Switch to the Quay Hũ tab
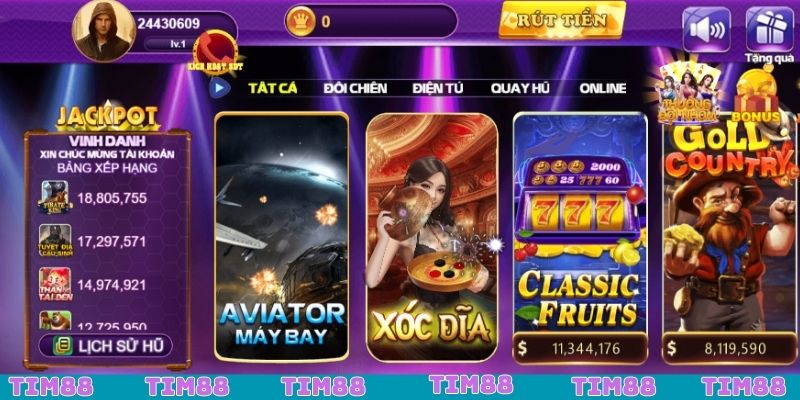Viewport: 800px width, 400px height. point(520,88)
